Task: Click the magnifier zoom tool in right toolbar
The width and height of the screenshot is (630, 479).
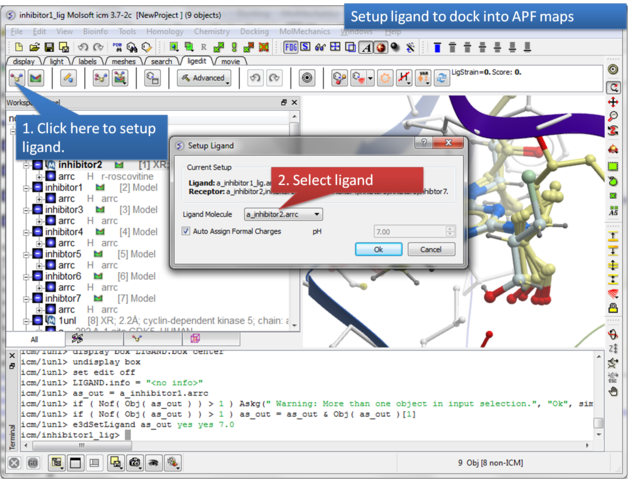Action: click(x=613, y=117)
